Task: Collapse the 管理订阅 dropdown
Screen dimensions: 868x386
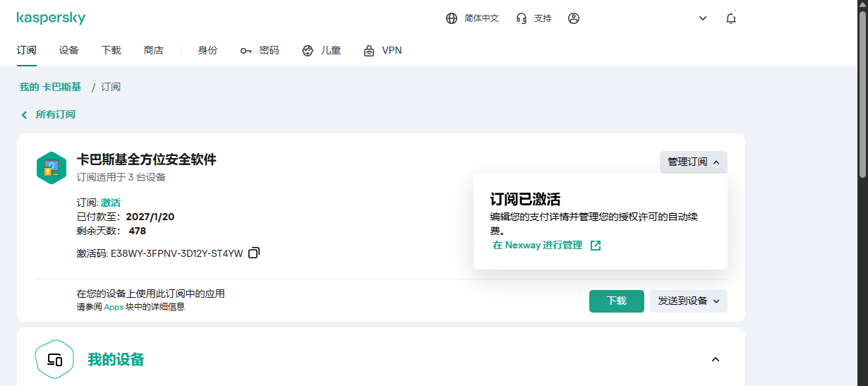Action: [693, 162]
